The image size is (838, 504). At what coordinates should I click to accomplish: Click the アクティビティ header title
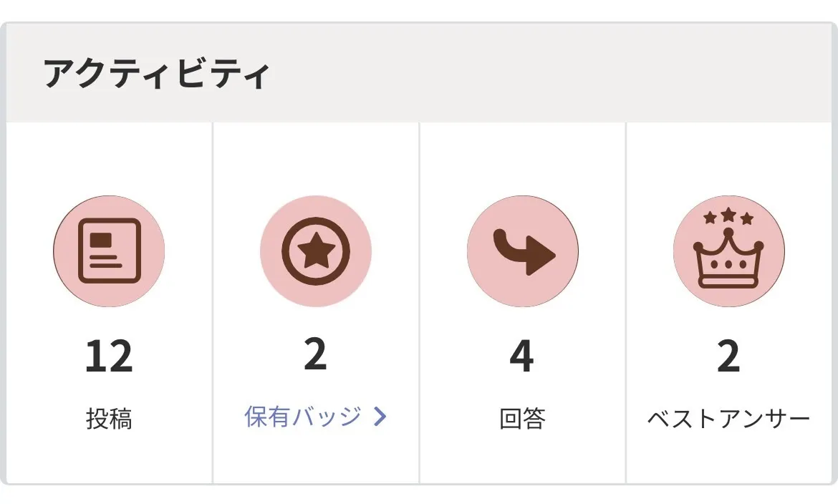coord(156,73)
